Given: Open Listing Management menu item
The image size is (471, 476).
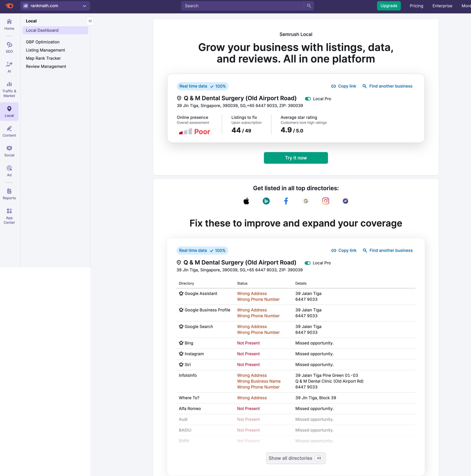Looking at the screenshot, I should pos(45,50).
